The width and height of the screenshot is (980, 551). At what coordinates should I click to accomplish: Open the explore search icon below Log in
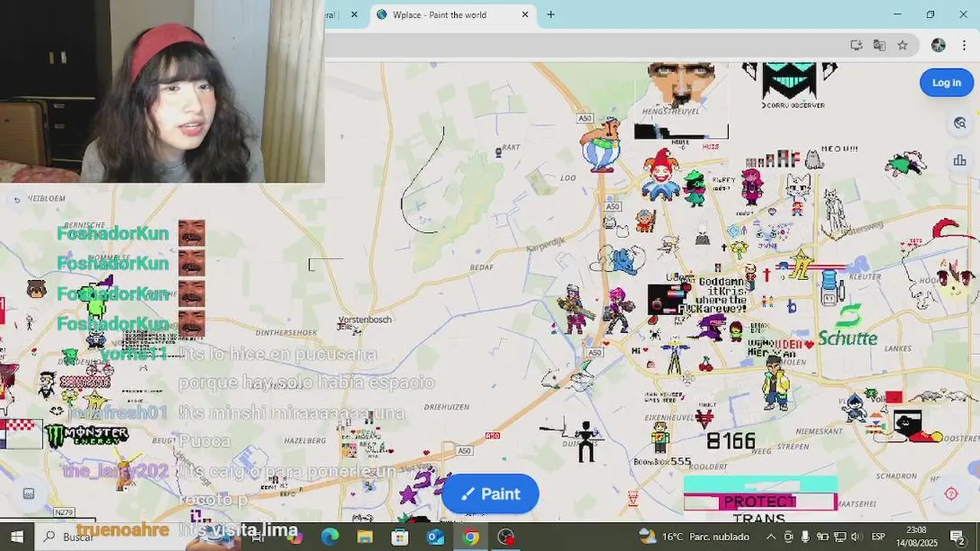point(959,123)
